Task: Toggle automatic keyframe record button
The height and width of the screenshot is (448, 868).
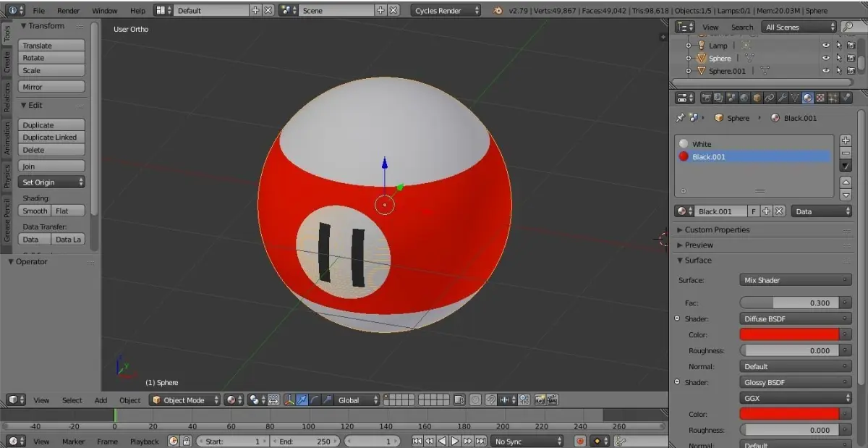Action: [x=580, y=441]
